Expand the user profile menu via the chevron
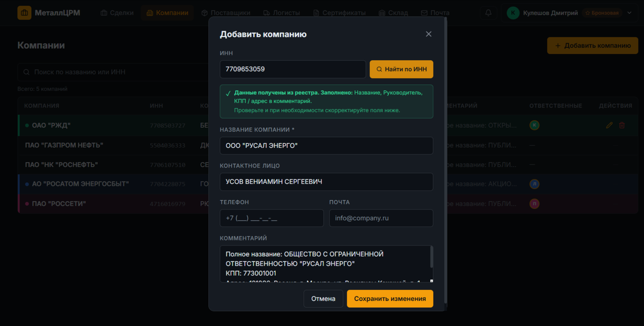644x326 pixels. pyautogui.click(x=630, y=12)
